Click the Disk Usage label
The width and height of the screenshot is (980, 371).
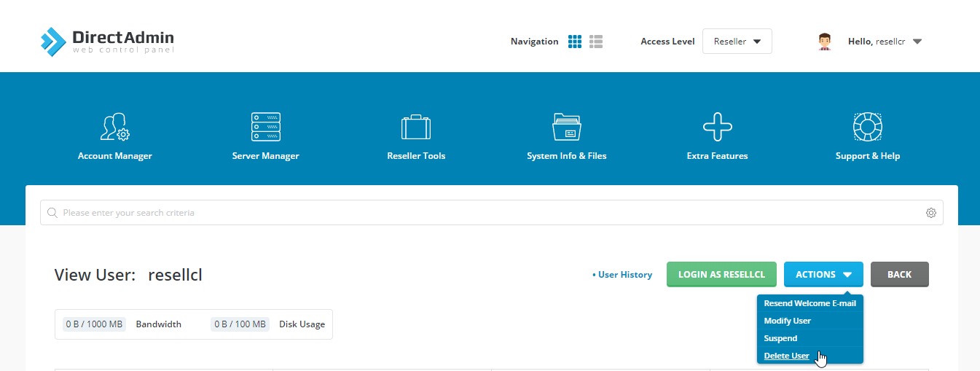click(302, 324)
